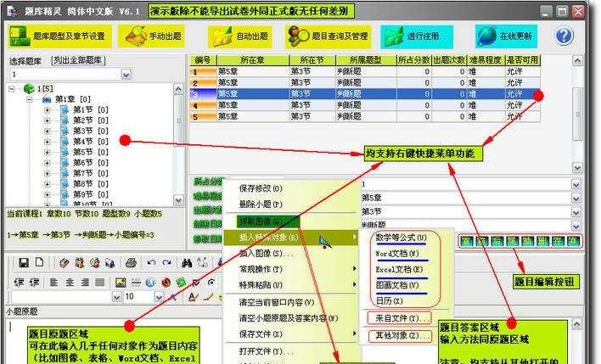
Task: Open the font size 10 dropdown
Action: coord(158,297)
